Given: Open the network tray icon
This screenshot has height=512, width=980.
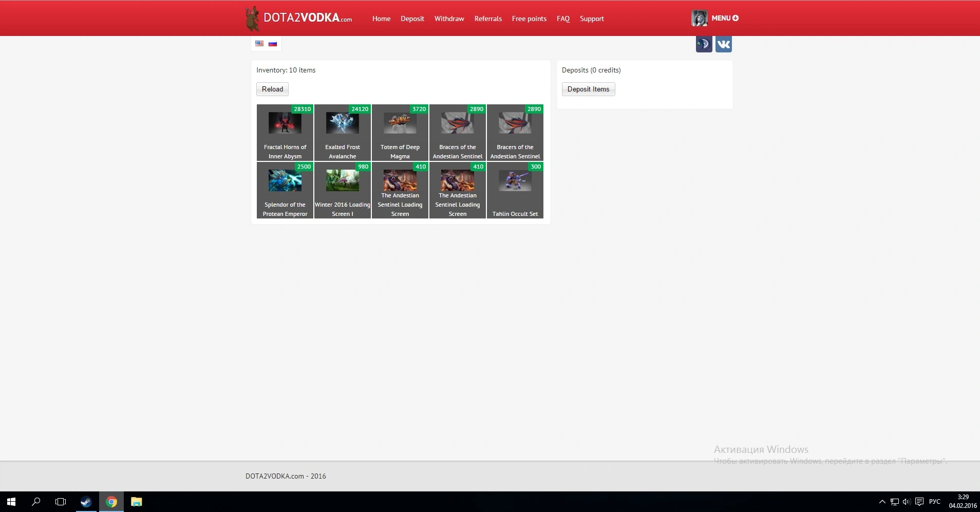Looking at the screenshot, I should 894,502.
